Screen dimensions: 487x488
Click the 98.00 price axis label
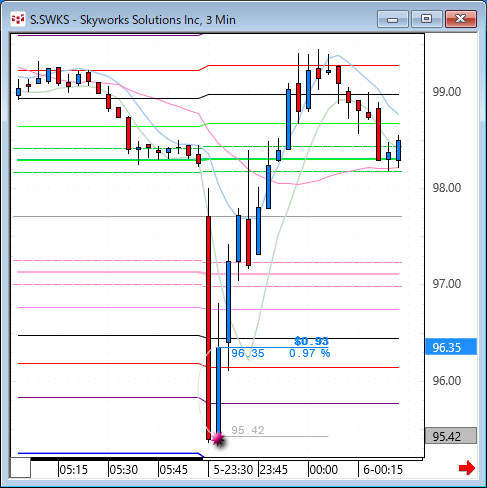447,188
